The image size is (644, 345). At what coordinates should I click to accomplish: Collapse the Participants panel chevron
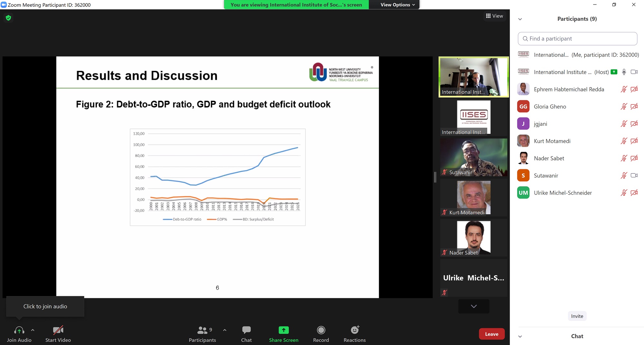(x=520, y=19)
